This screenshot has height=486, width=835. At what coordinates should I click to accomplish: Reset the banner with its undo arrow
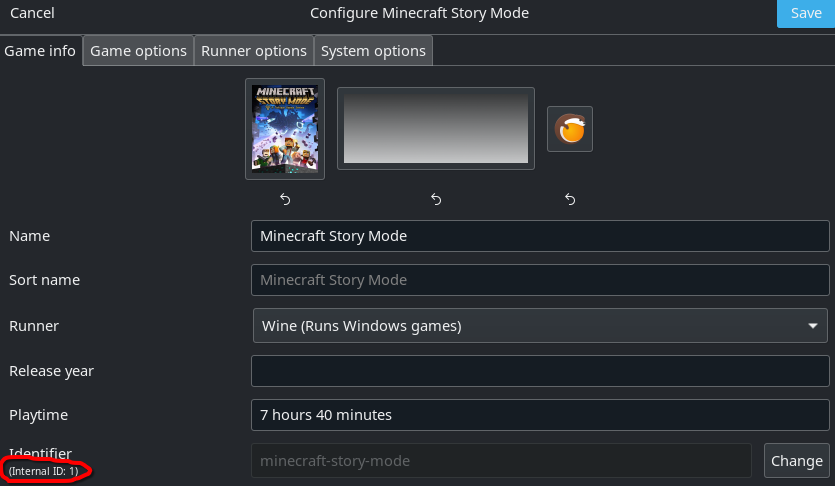[x=436, y=199]
